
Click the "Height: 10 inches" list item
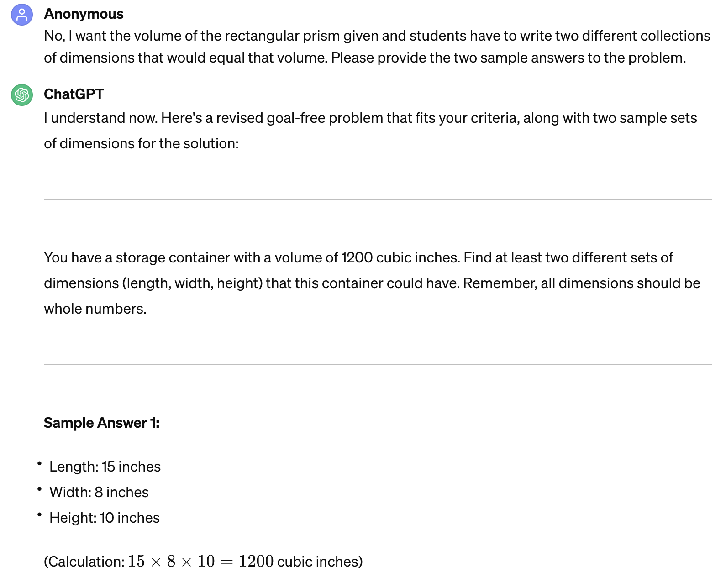pos(105,518)
